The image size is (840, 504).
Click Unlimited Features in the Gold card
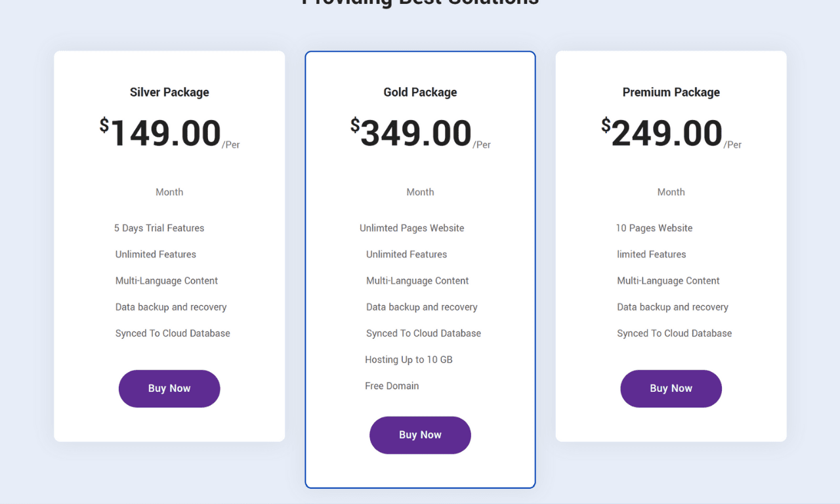coord(406,255)
